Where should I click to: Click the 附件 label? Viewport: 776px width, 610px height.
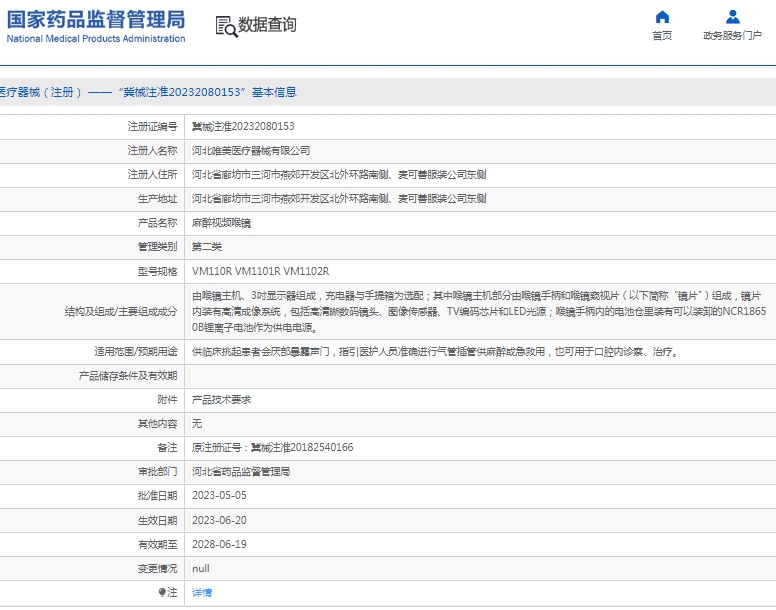point(167,400)
